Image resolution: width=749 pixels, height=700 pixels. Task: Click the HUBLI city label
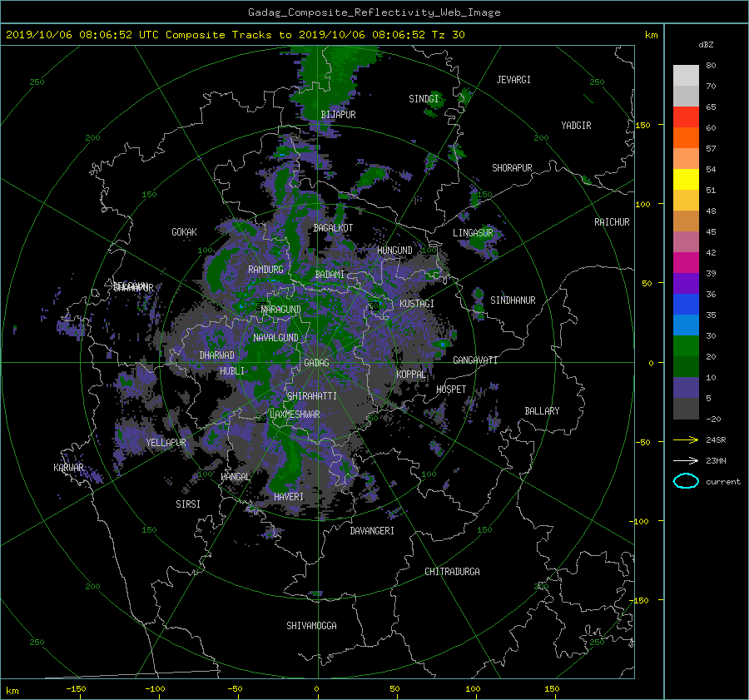tap(231, 371)
